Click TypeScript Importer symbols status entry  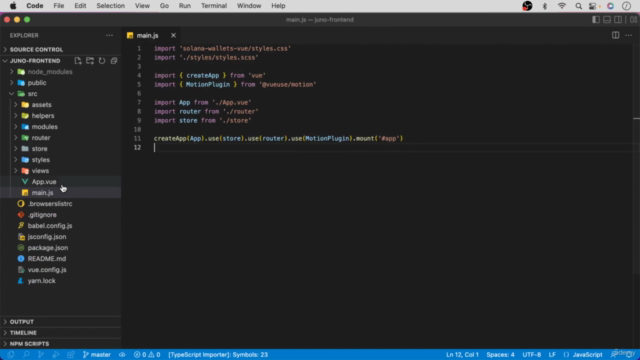click(x=218, y=355)
